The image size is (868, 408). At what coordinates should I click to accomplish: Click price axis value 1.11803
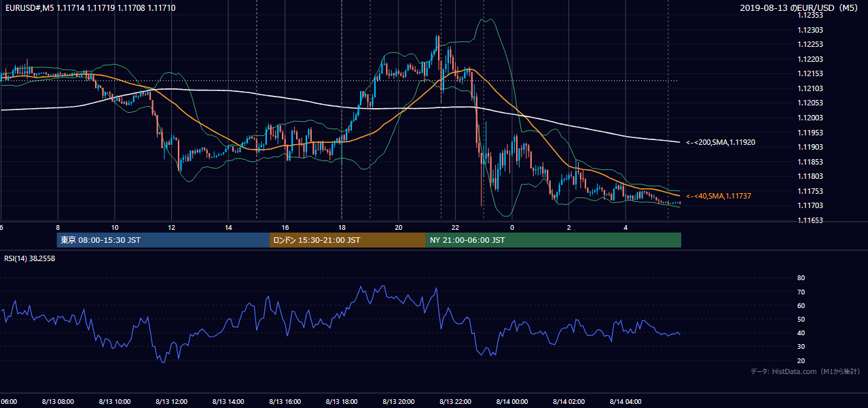pos(810,176)
